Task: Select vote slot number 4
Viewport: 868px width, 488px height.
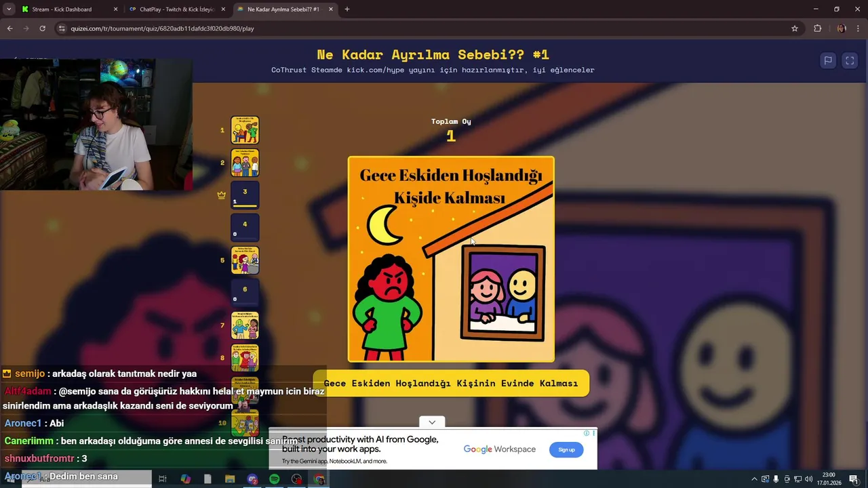Action: (245, 228)
